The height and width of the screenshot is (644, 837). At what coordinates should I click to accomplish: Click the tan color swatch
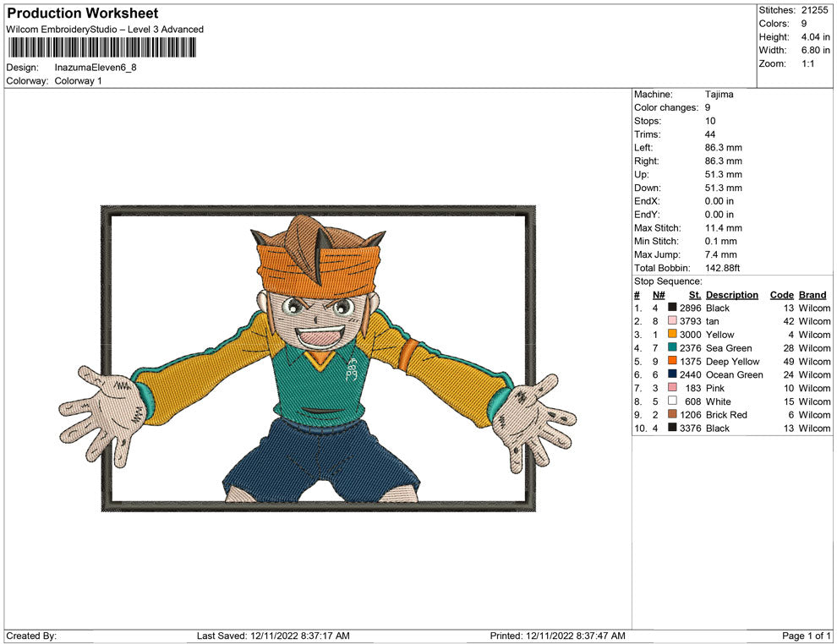672,320
